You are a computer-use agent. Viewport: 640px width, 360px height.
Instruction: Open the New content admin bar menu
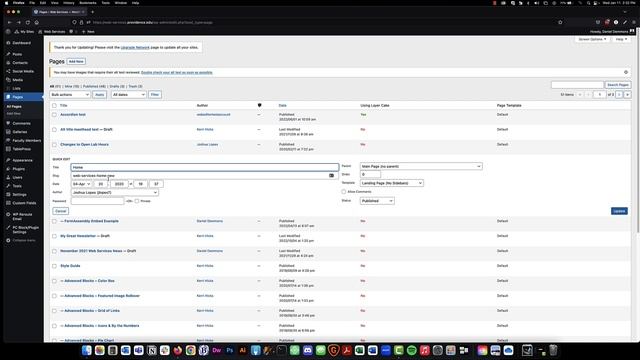(x=88, y=31)
